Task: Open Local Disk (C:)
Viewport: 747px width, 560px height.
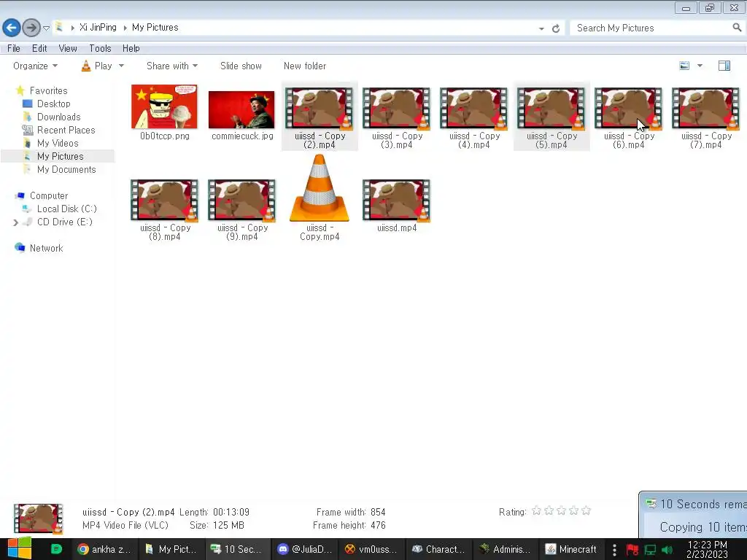Action: (x=66, y=209)
